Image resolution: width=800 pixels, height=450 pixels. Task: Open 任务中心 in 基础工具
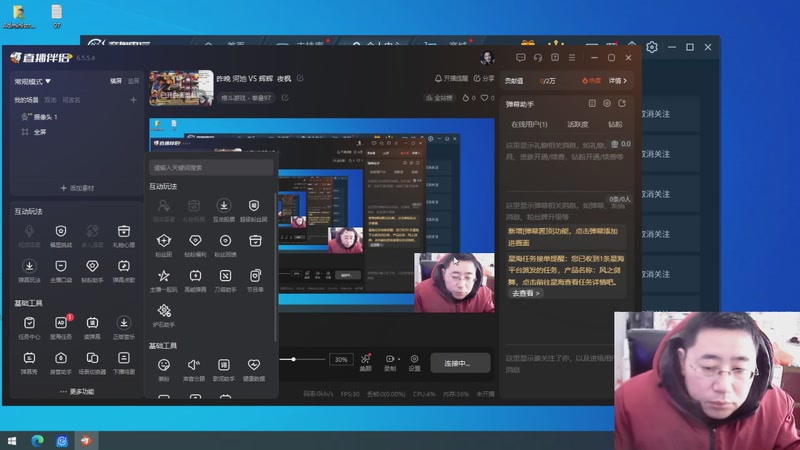tap(29, 327)
